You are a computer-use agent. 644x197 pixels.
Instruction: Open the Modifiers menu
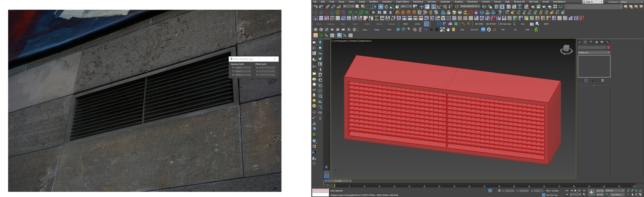(x=373, y=2)
